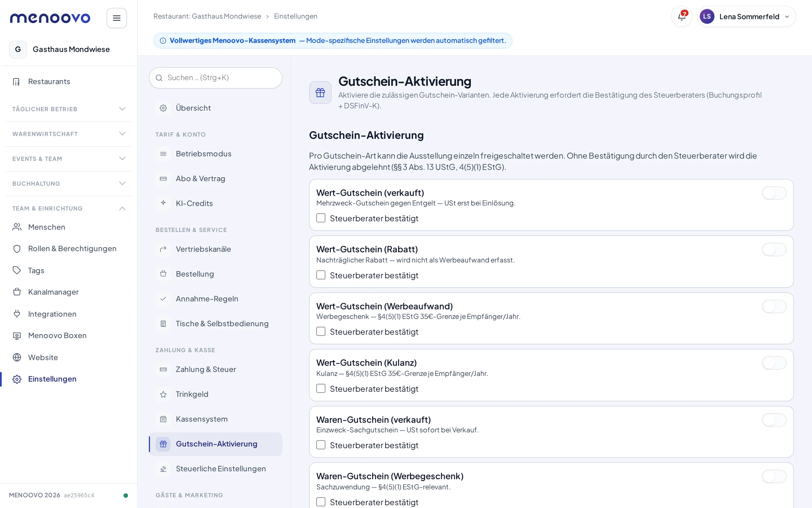Tick Steuerberater bestätigt for Wert-Gutschein (verkauft)

[321, 218]
